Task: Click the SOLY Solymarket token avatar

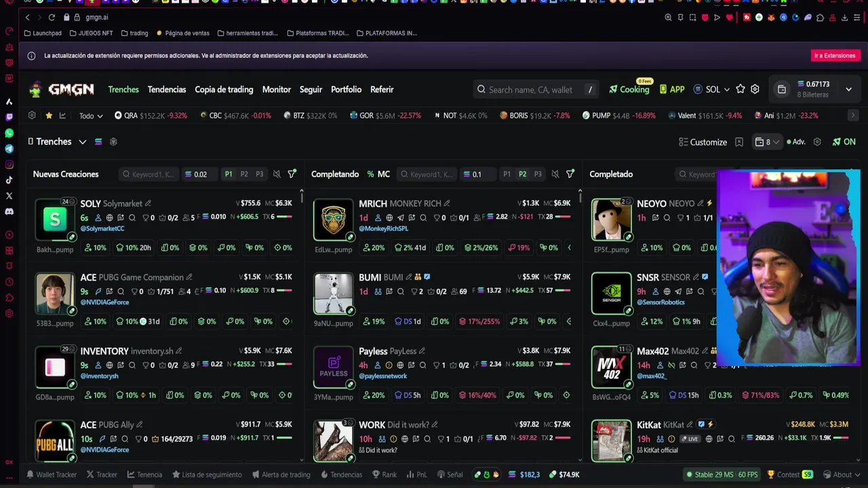Action: (x=55, y=219)
